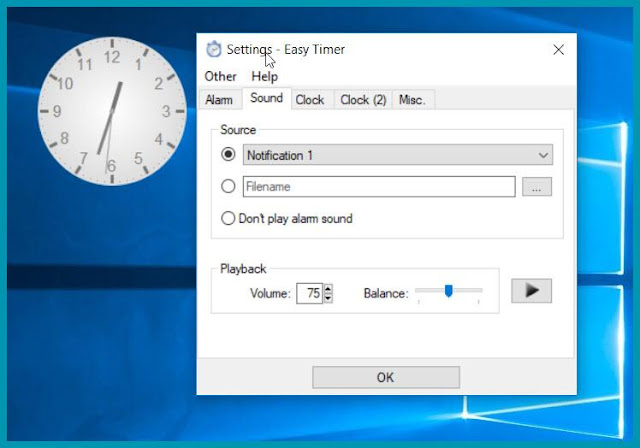The height and width of the screenshot is (448, 640).
Task: Go to the Misc. tab
Action: [x=412, y=100]
